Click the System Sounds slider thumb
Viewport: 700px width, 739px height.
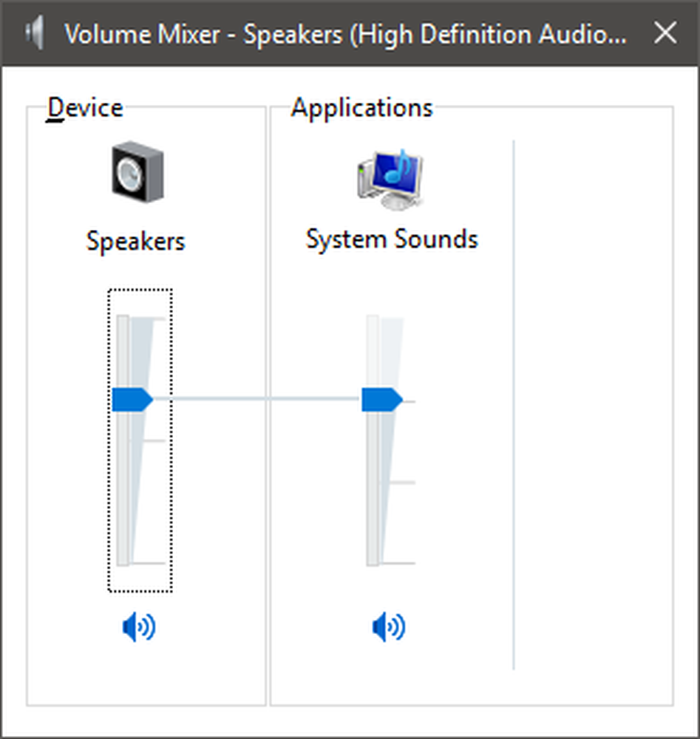382,400
